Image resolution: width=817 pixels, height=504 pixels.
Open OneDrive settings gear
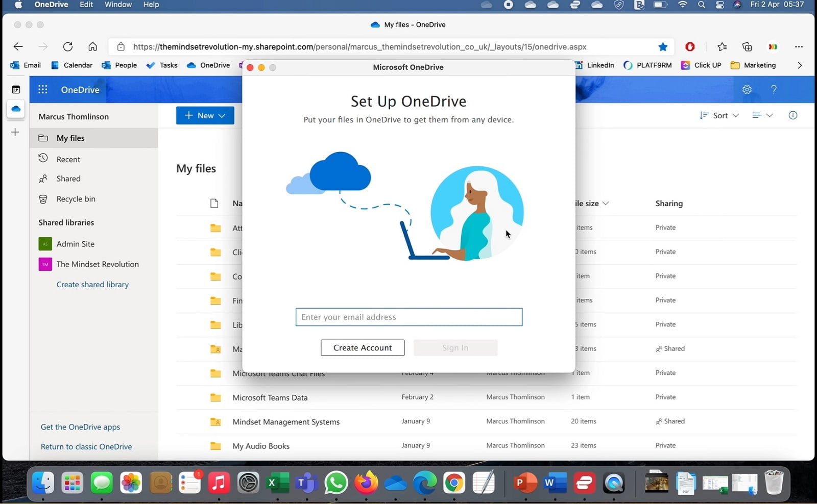[747, 89]
